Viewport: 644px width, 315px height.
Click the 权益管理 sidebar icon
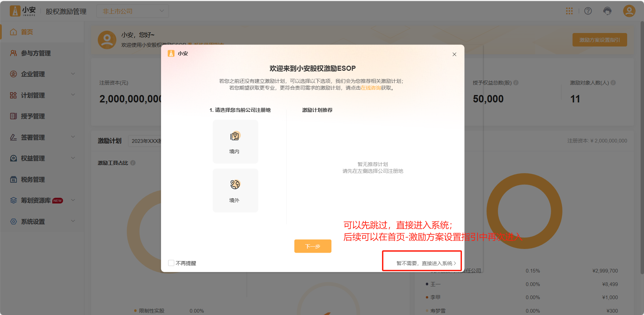(x=13, y=158)
